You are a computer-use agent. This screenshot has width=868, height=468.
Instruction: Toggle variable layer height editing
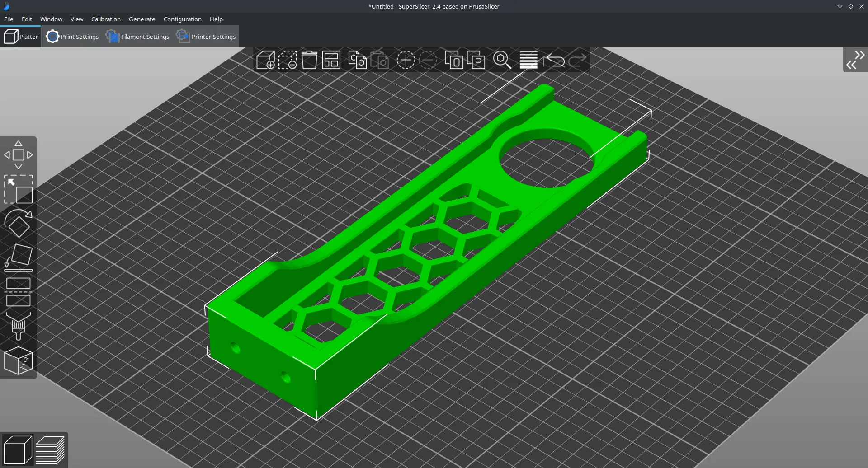[x=528, y=60]
